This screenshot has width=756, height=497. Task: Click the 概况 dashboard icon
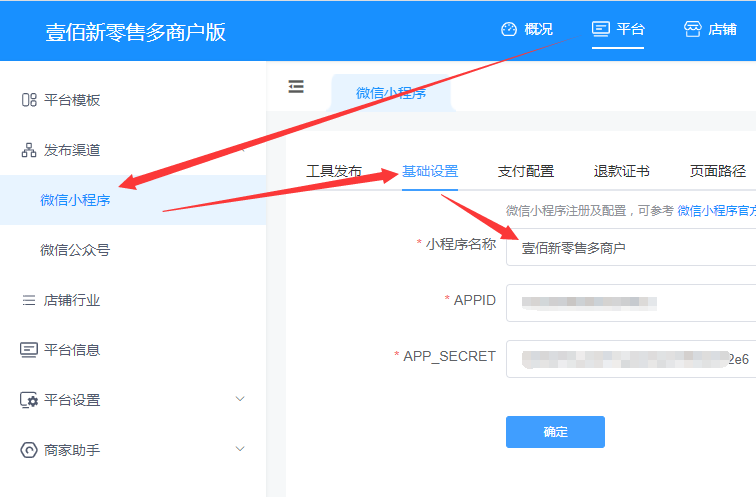tap(509, 29)
